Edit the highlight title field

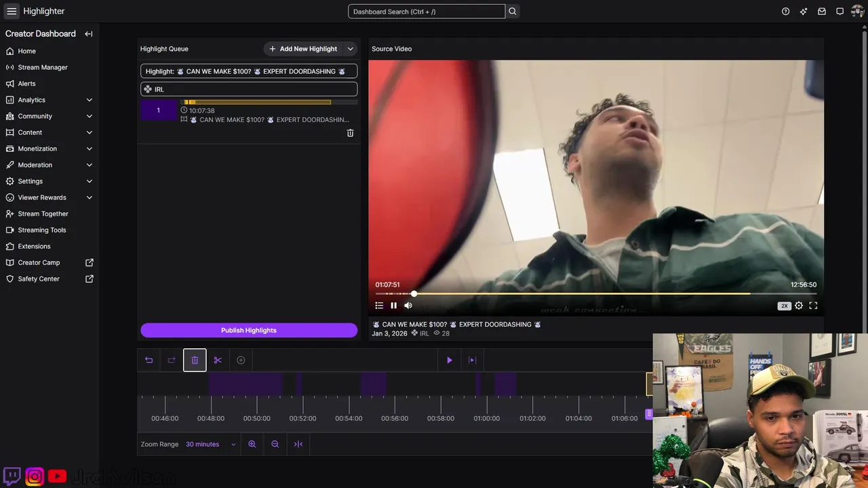pos(249,71)
